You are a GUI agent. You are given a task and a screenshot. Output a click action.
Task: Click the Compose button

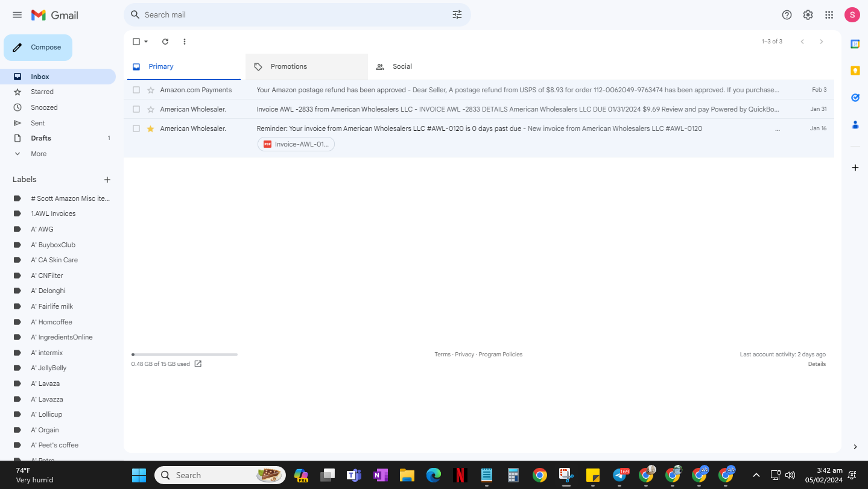[x=38, y=48]
